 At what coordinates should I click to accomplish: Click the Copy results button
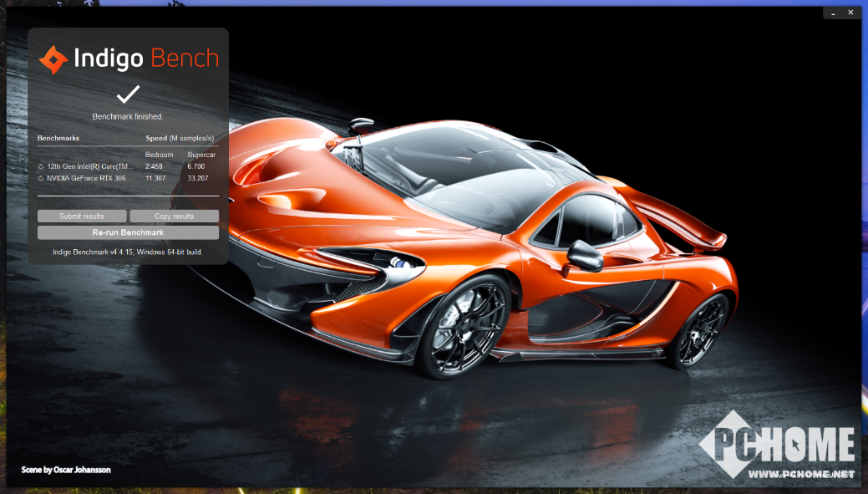click(x=175, y=216)
